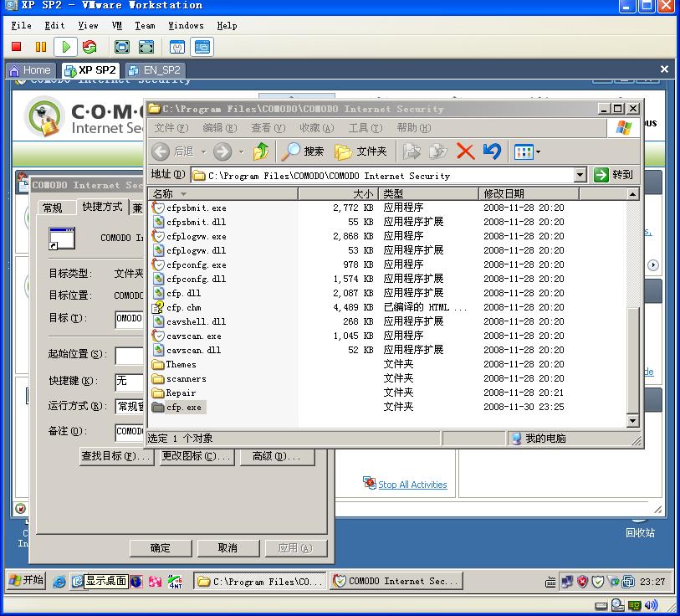Image resolution: width=680 pixels, height=616 pixels.
Task: Click VMware console view toolbar icon
Action: [x=202, y=47]
